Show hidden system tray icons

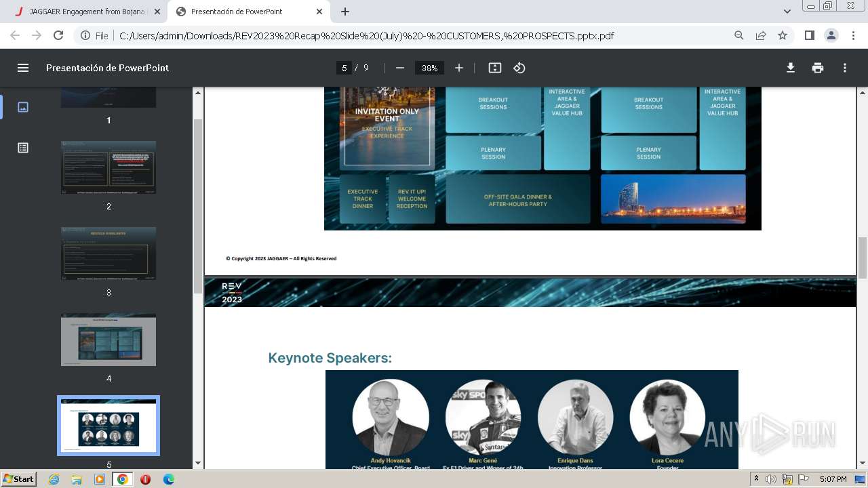(x=757, y=479)
